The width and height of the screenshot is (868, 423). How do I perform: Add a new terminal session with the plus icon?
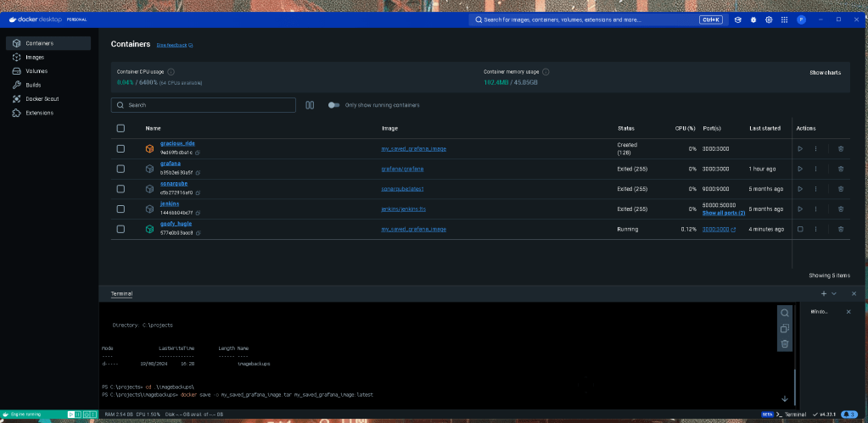click(x=824, y=293)
